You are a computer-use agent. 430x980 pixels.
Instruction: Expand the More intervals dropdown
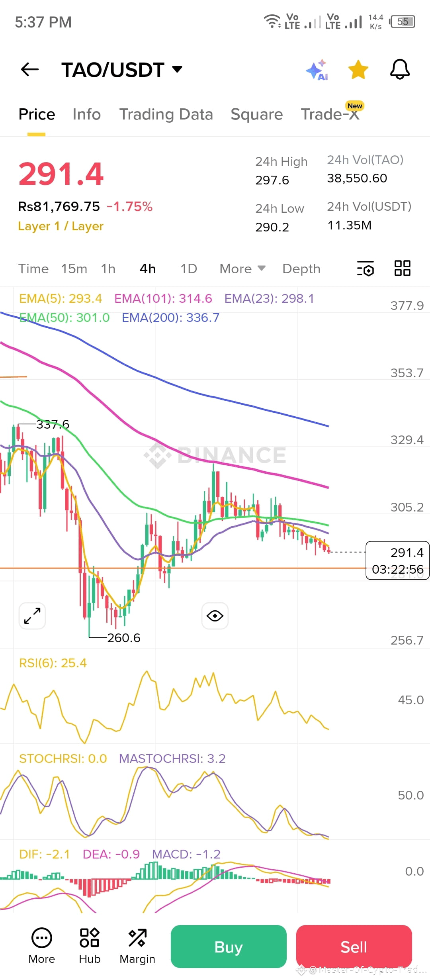point(242,269)
